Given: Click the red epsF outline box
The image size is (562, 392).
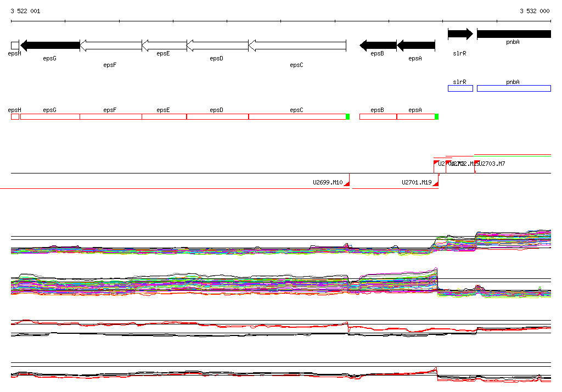Looking at the screenshot, I should point(111,116).
